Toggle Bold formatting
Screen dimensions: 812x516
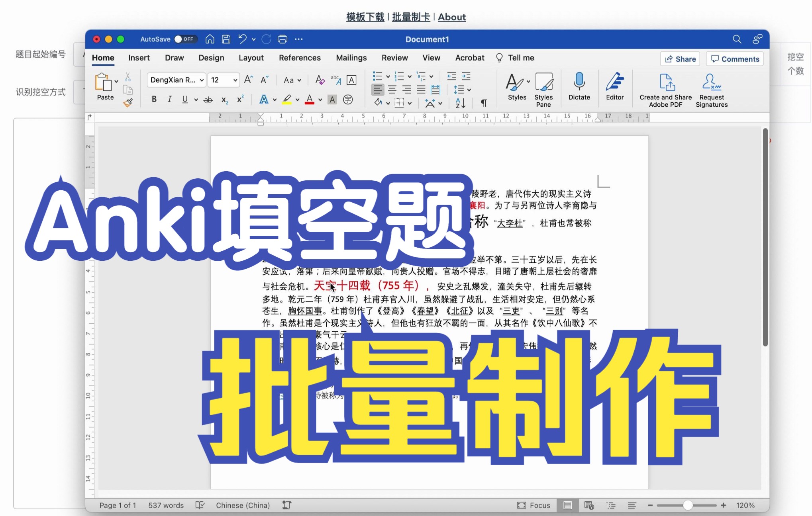[x=154, y=100]
